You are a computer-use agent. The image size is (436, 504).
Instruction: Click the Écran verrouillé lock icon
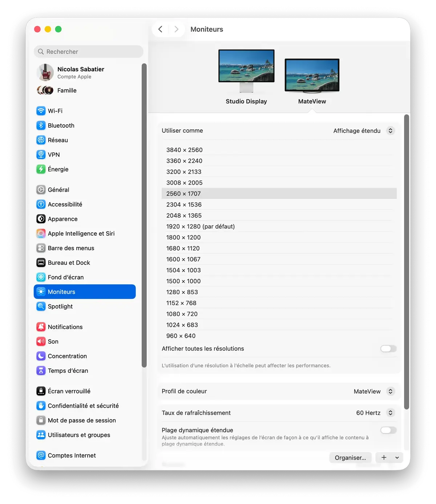41,391
